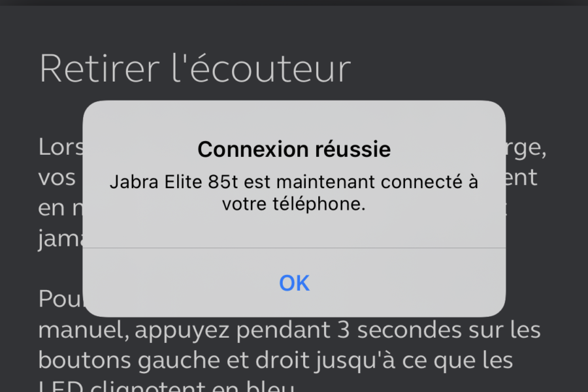Click the 'Retirer l'écouteur' page heading
The height and width of the screenshot is (392, 588).
click(195, 68)
